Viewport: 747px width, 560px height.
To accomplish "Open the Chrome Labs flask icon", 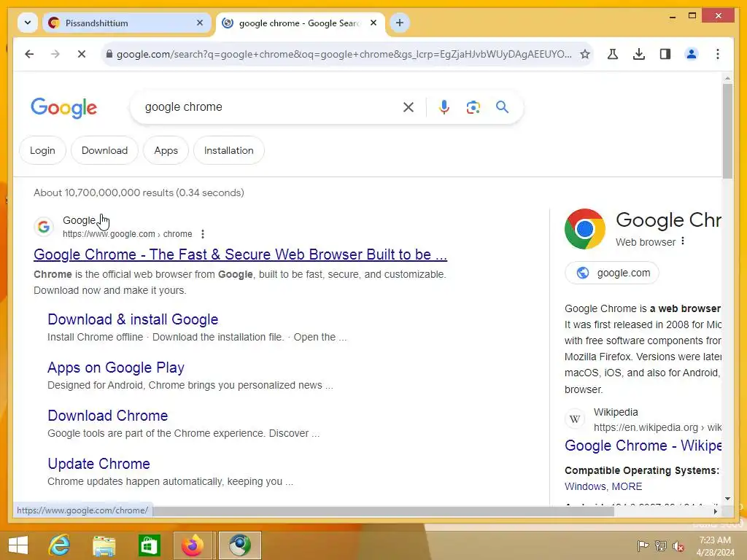I will tap(613, 54).
